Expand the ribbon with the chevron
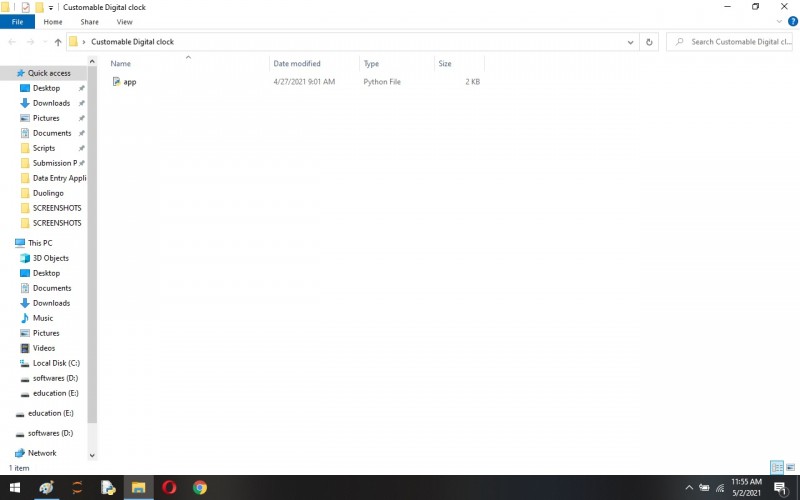800x500 pixels. (779, 21)
